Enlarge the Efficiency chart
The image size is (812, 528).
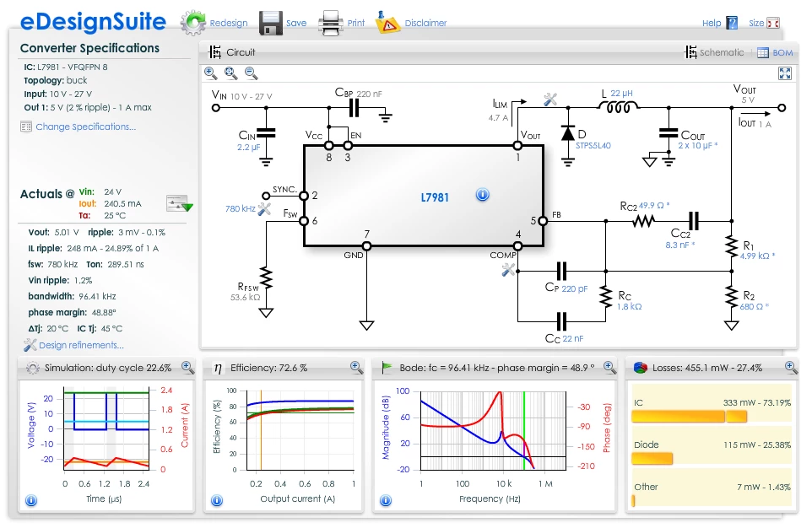click(356, 368)
